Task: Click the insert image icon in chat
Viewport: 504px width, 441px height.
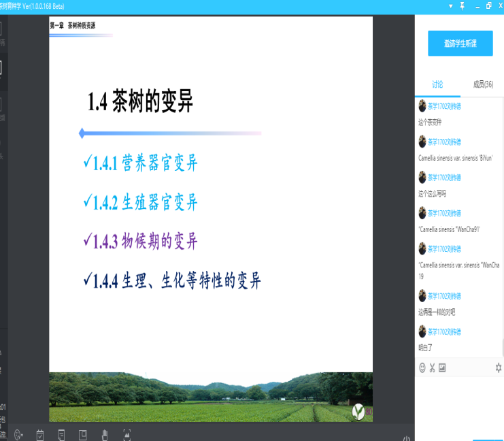Action: 442,367
